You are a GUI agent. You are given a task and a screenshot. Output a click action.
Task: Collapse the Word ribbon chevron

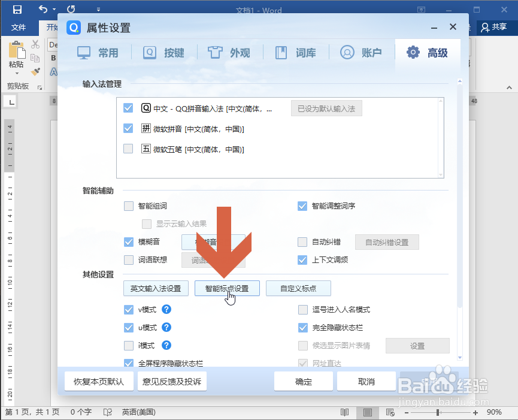tap(509, 87)
